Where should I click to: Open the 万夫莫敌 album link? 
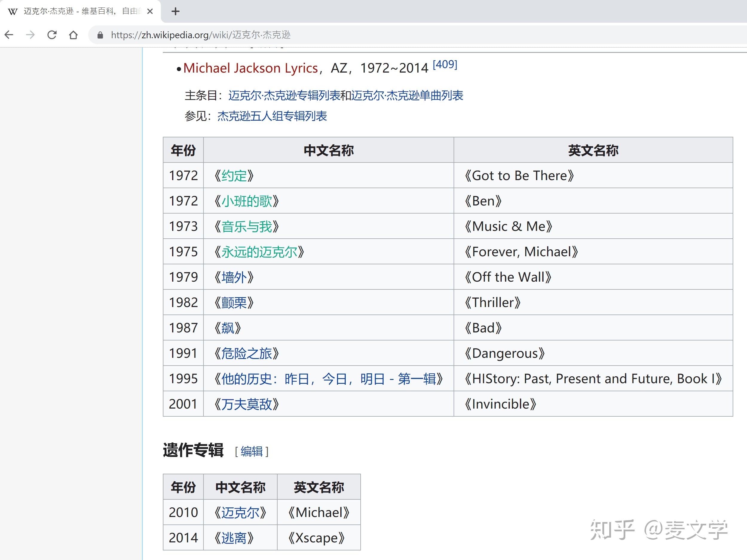247,404
